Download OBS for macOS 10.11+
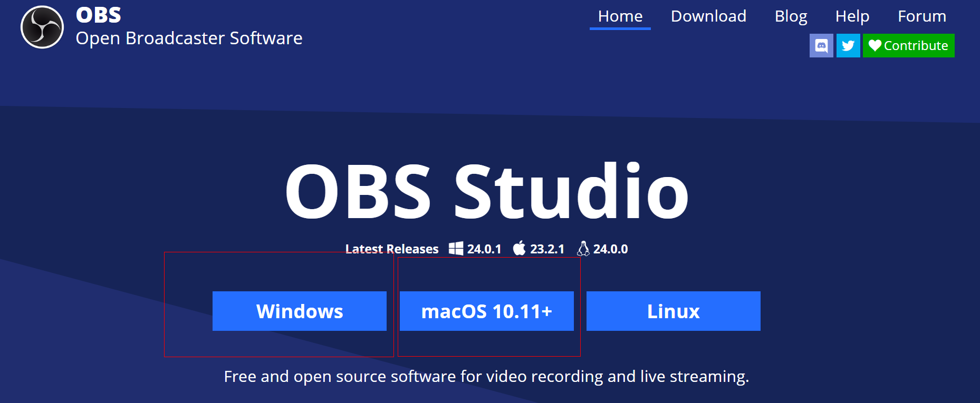 point(487,311)
